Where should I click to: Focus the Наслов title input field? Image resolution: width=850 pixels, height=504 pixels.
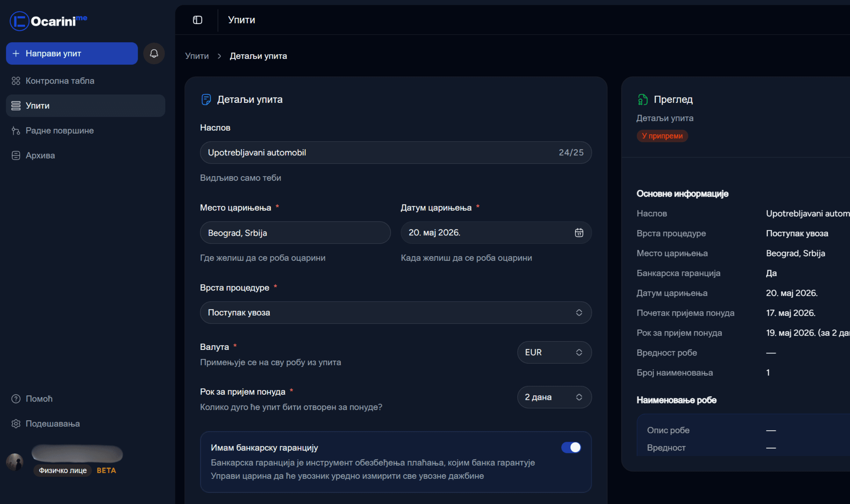coord(396,152)
